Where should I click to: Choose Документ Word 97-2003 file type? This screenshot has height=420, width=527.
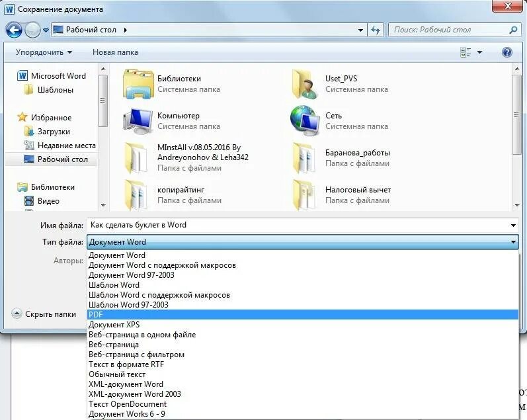tap(302, 275)
